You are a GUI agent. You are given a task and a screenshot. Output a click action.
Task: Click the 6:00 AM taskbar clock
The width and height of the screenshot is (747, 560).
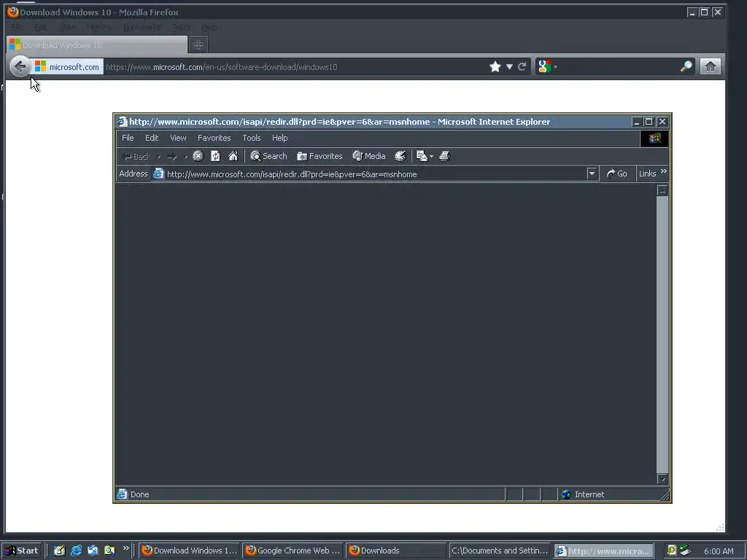pyautogui.click(x=719, y=551)
